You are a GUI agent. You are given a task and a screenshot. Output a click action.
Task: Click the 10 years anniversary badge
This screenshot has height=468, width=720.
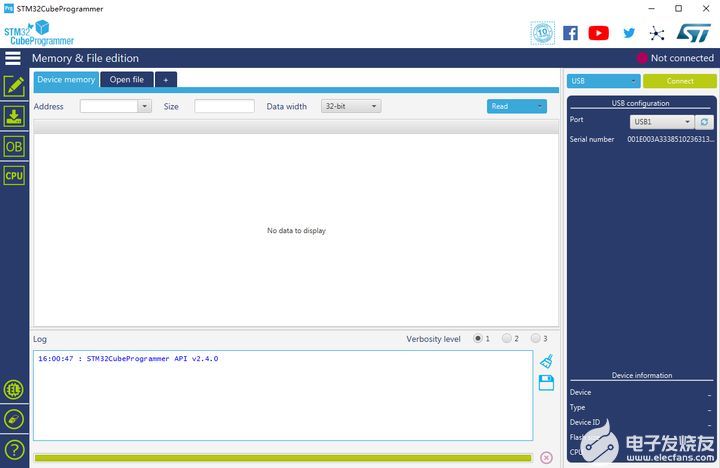[x=543, y=33]
